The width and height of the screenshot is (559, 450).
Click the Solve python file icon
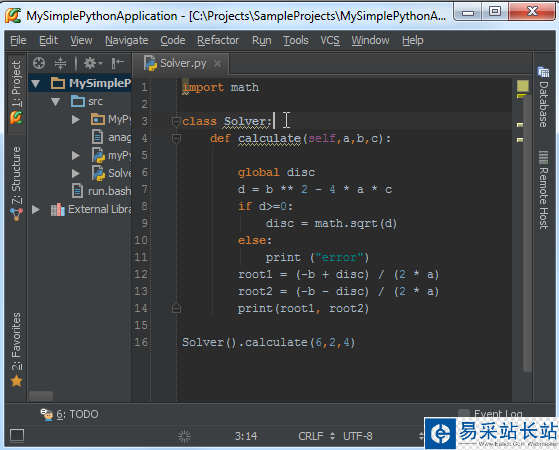pos(98,173)
